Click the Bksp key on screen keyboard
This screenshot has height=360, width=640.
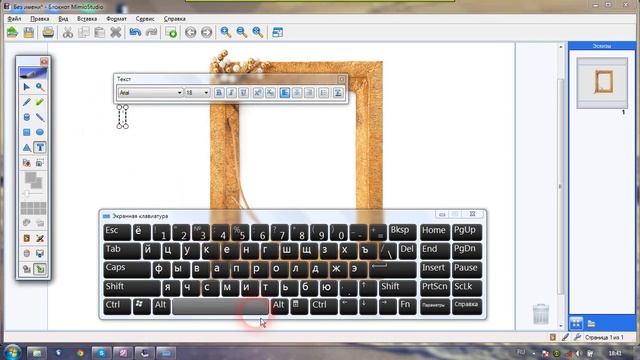click(x=402, y=231)
